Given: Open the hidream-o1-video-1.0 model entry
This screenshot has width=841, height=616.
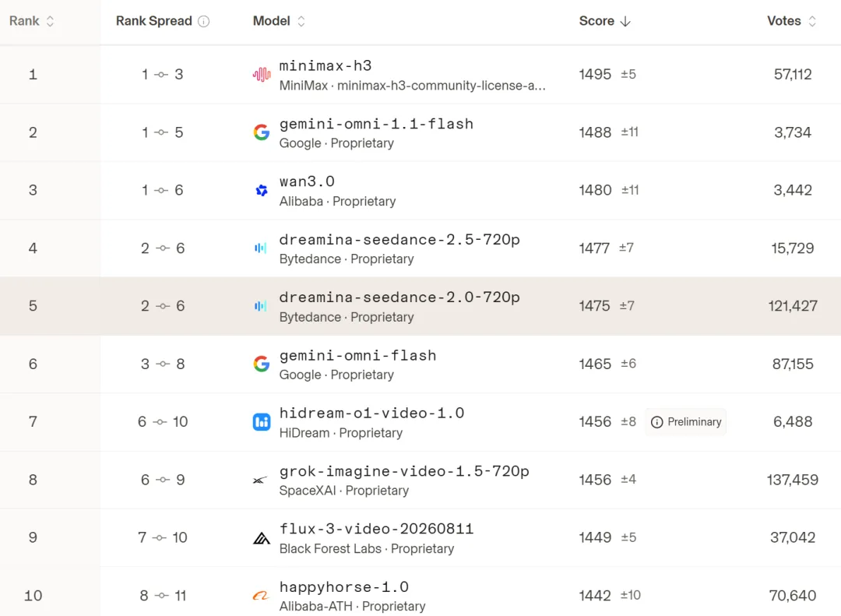Looking at the screenshot, I should click(371, 414).
